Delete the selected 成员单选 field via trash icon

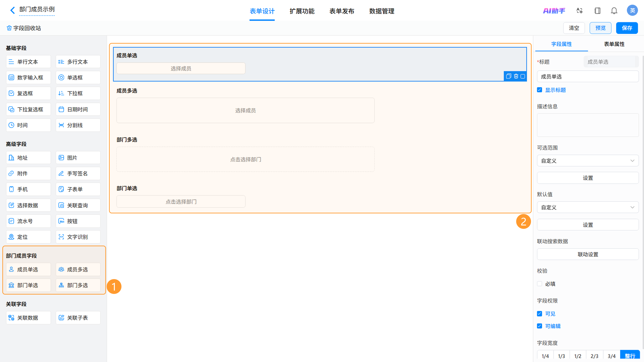pyautogui.click(x=516, y=76)
